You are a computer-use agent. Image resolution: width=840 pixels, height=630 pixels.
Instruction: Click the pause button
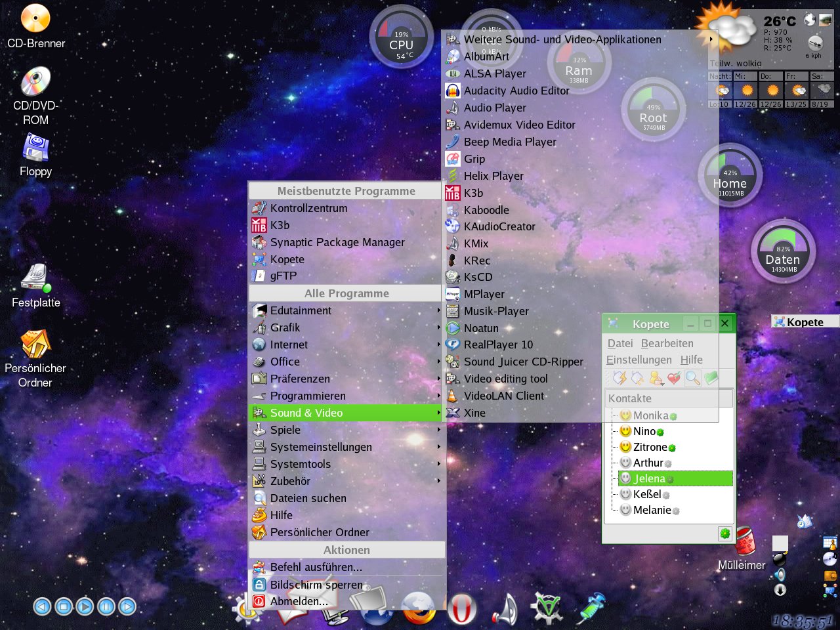[x=106, y=606]
